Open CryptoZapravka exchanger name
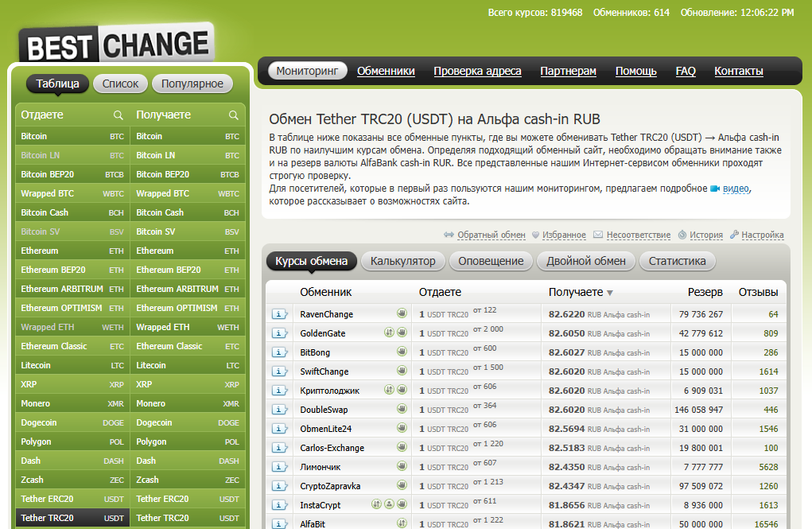Image resolution: width=812 pixels, height=529 pixels. click(330, 487)
